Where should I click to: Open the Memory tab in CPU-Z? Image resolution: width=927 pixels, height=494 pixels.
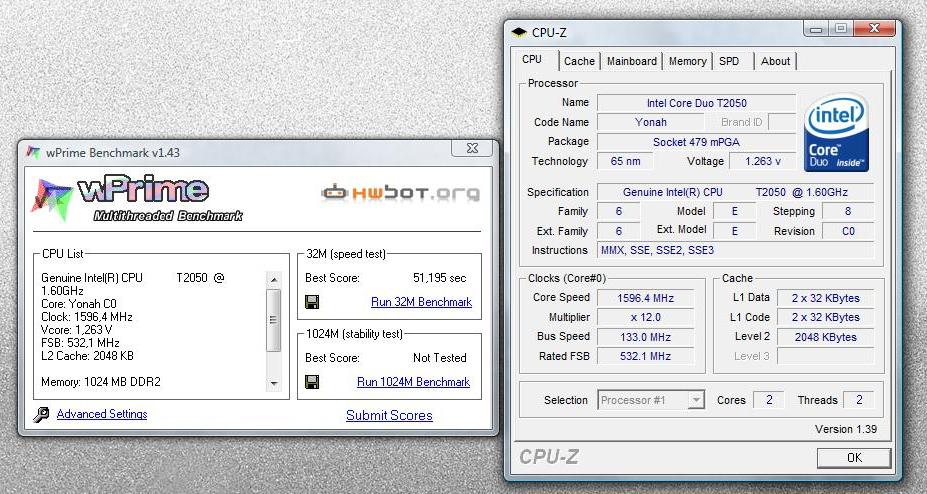point(687,61)
